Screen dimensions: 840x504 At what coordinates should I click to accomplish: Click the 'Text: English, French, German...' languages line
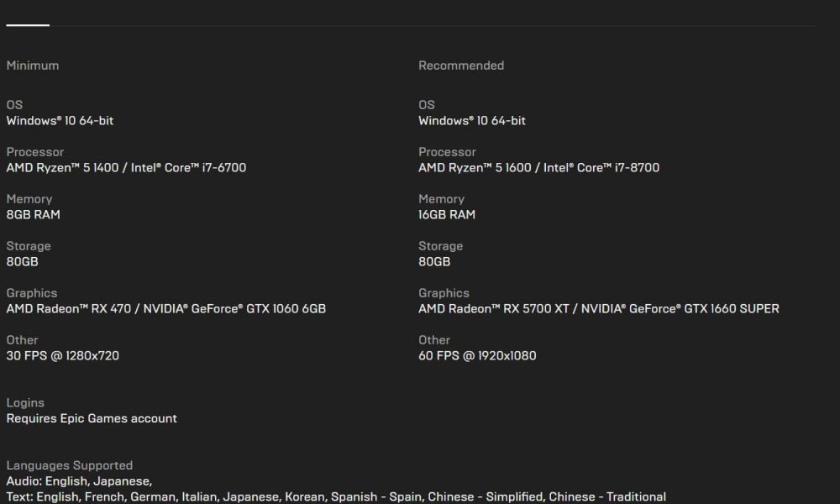[337, 496]
